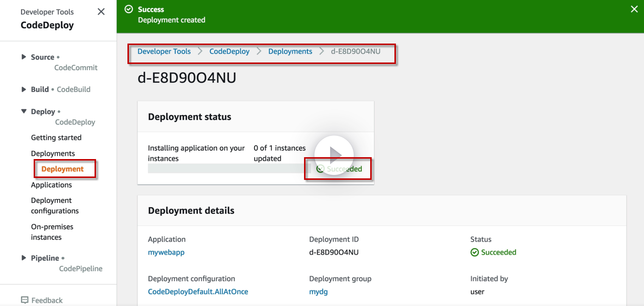The image size is (644, 306).
Task: Click breadcrumb item d-E8D90O4NU
Action: pyautogui.click(x=356, y=51)
